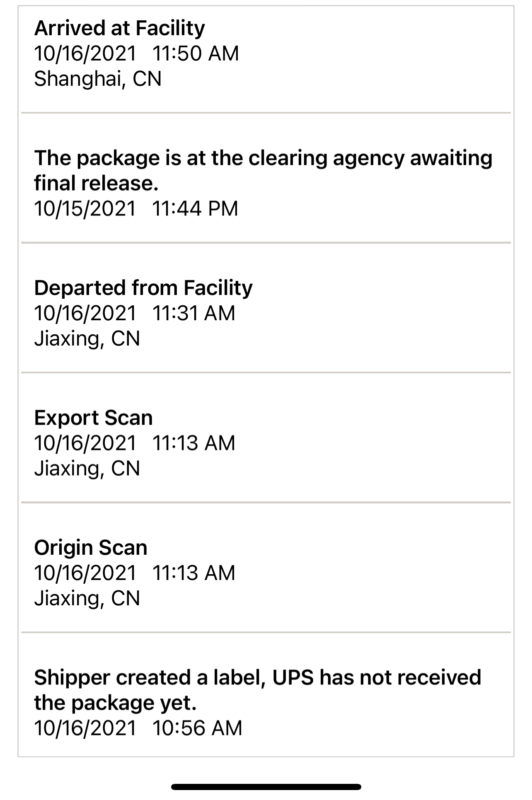The width and height of the screenshot is (532, 800).
Task: Tap the 10:56 AM label creation time
Action: pos(197,728)
